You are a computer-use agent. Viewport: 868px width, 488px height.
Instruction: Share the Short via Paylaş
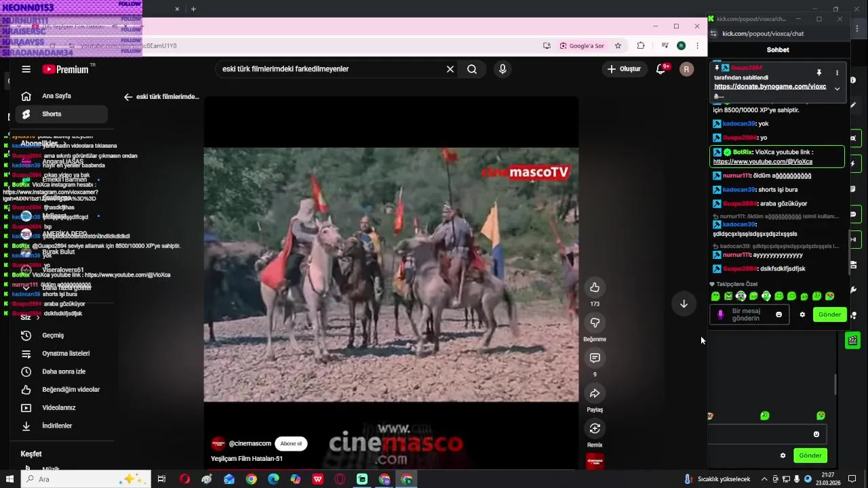point(595,393)
